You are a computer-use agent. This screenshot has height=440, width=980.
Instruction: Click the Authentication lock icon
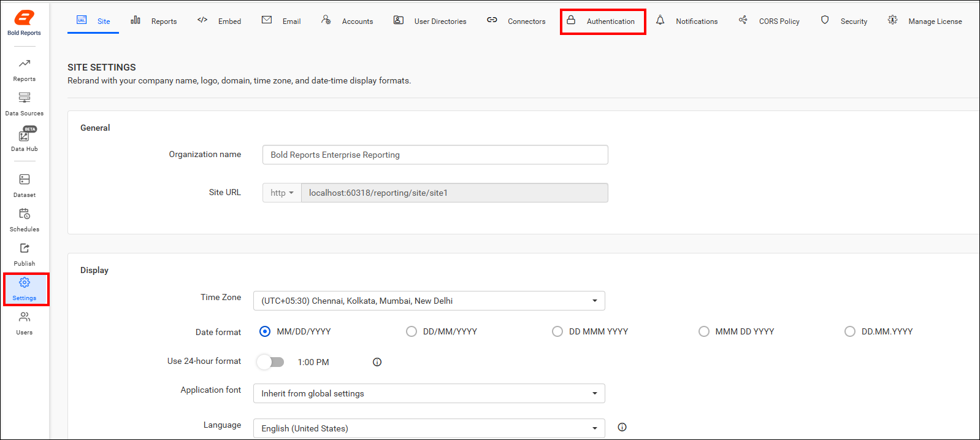[571, 20]
